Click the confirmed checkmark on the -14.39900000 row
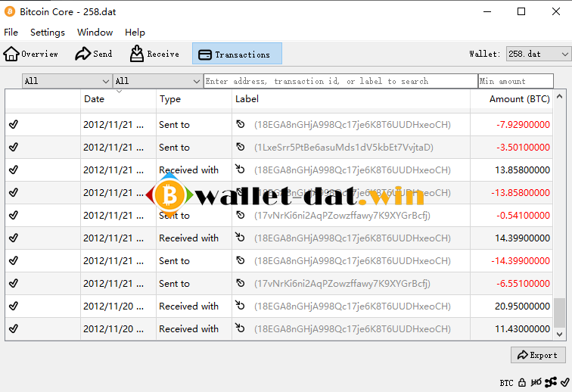 click(x=14, y=260)
